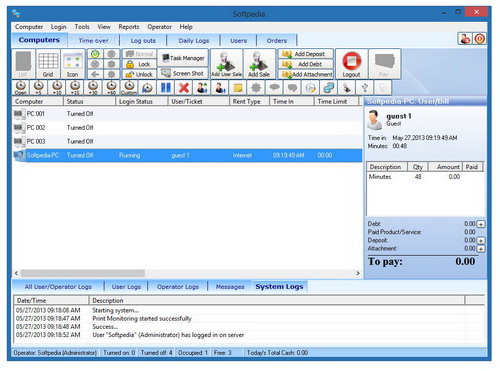Viewport: 500px width, 371px height.
Task: Add +10 minutes timer
Action: tap(57, 88)
